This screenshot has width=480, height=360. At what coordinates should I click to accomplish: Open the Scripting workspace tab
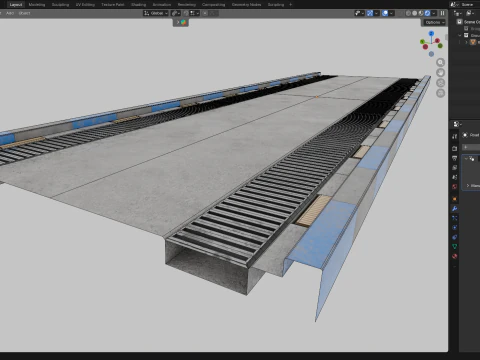(x=276, y=5)
